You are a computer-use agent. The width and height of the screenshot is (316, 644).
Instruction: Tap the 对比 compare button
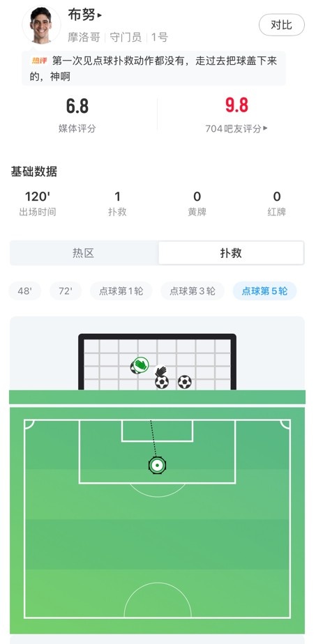tap(282, 25)
